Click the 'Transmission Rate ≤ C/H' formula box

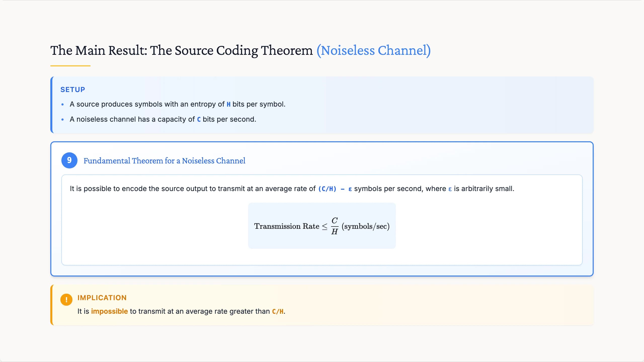pyautogui.click(x=322, y=226)
